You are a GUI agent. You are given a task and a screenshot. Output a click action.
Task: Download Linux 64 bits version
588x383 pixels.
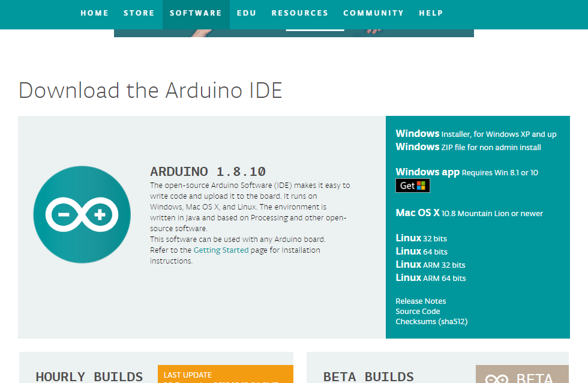(421, 252)
